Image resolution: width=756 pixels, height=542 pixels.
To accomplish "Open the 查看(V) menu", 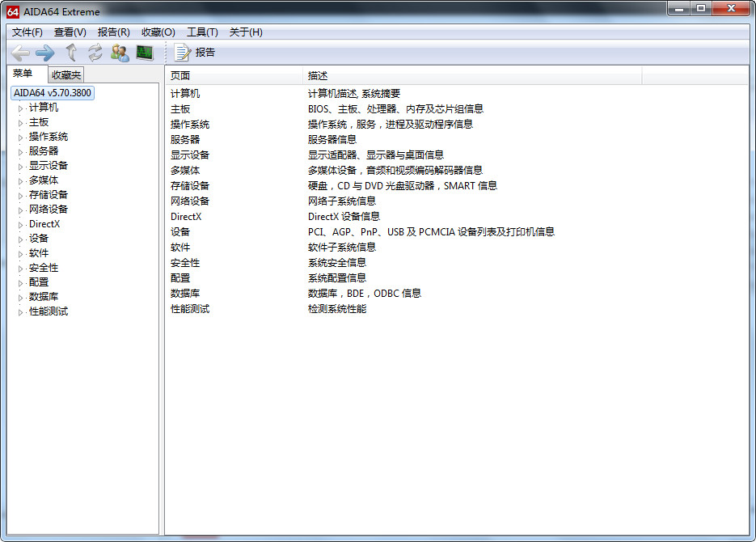I will (70, 32).
